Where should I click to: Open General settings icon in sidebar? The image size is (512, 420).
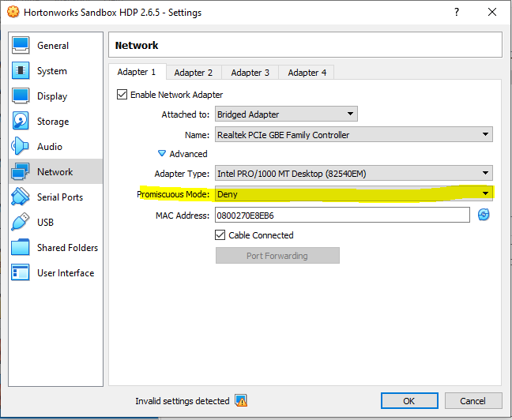coord(21,46)
